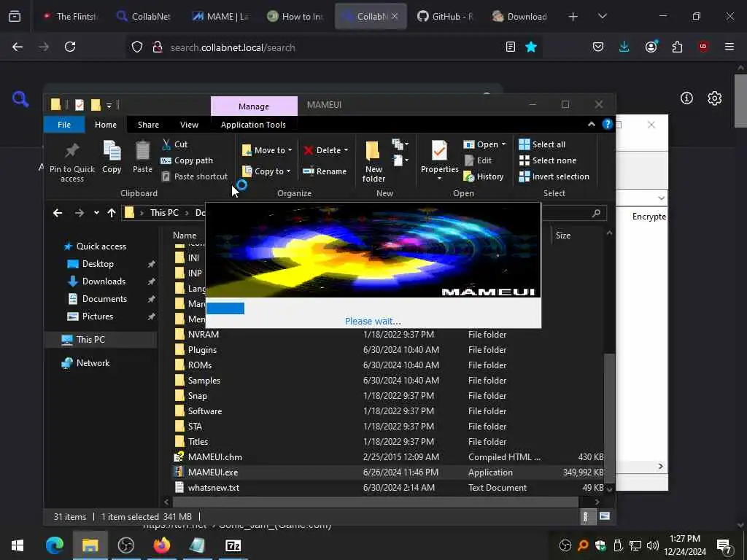Open Firefox downloads panel
747x560 pixels.
pos(624,47)
